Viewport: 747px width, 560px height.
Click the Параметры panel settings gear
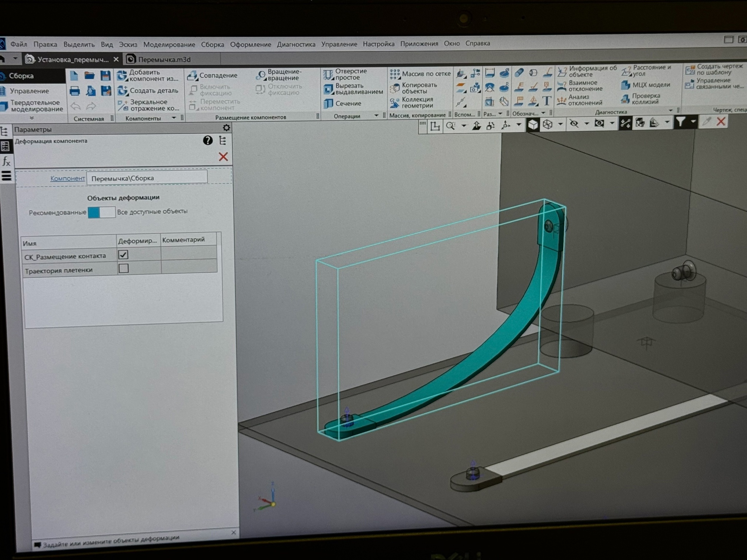(x=226, y=128)
